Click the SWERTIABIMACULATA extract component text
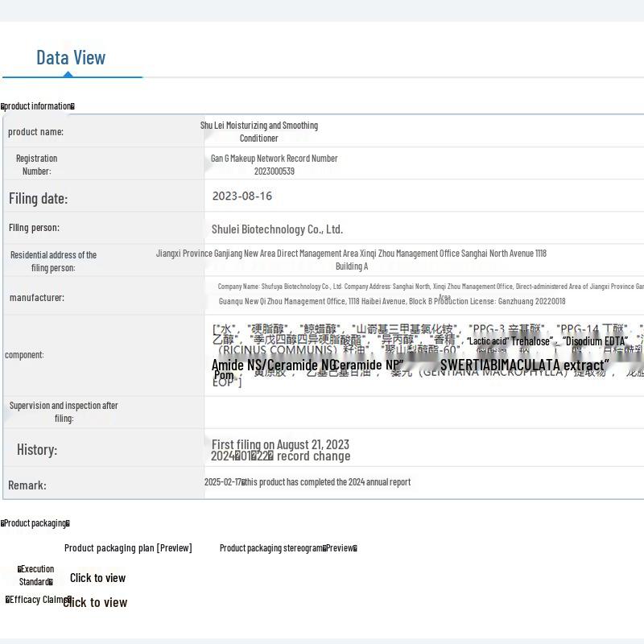This screenshot has width=644, height=644. click(523, 365)
